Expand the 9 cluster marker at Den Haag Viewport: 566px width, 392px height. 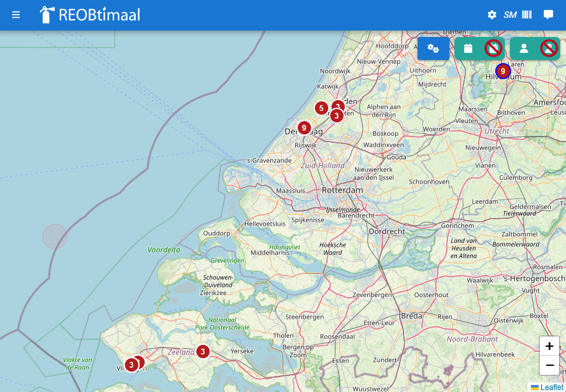[304, 128]
